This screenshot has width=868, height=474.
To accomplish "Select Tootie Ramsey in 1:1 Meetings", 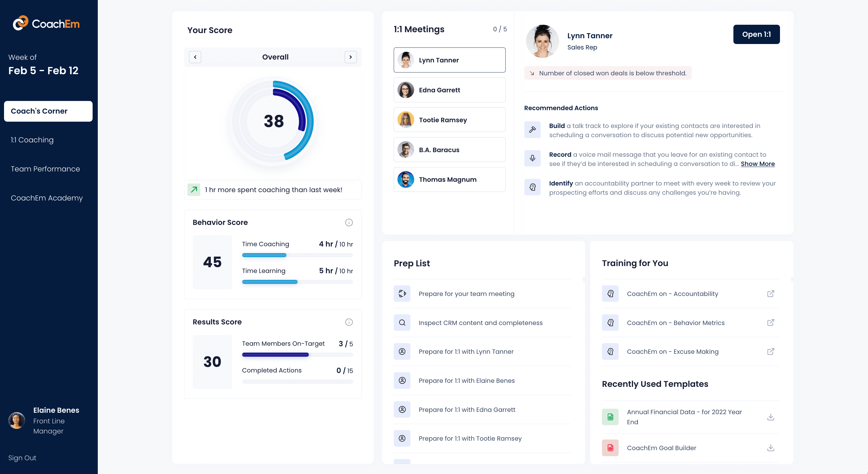I will tap(450, 120).
